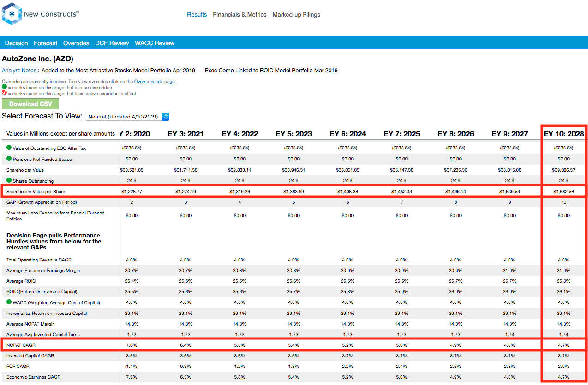Viewport: 588px width, 385px height.
Task: Click the Invested Capital CAGR label
Action: [30, 356]
